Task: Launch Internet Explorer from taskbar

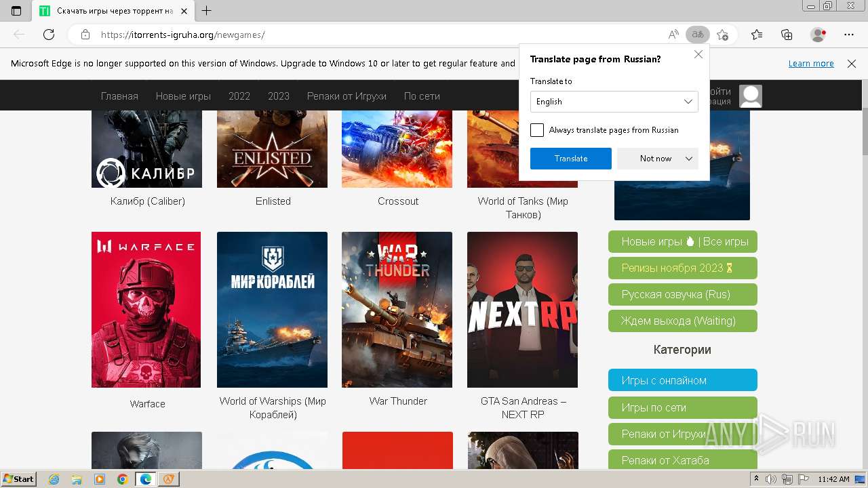Action: (54, 479)
